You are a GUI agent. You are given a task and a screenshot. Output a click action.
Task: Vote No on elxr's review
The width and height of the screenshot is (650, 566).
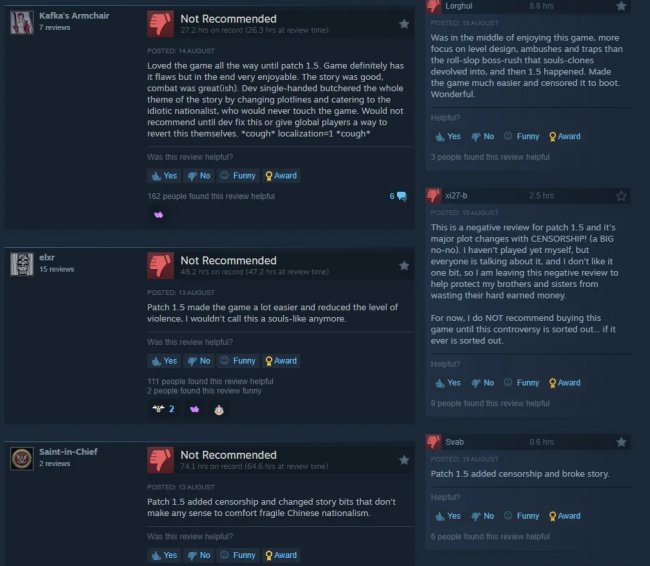click(199, 361)
